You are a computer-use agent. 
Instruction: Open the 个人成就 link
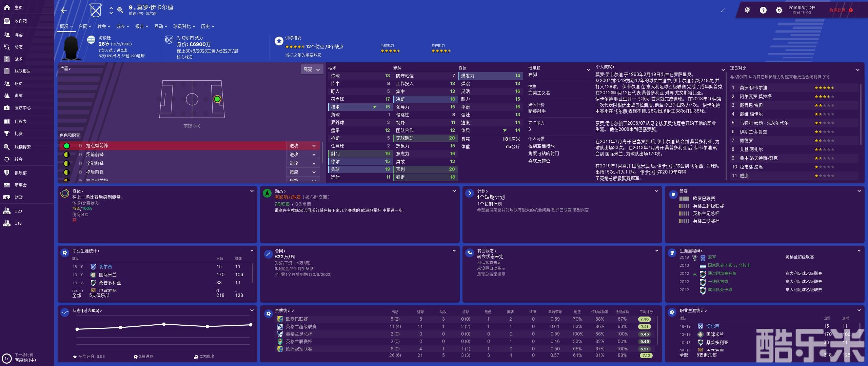[605, 67]
